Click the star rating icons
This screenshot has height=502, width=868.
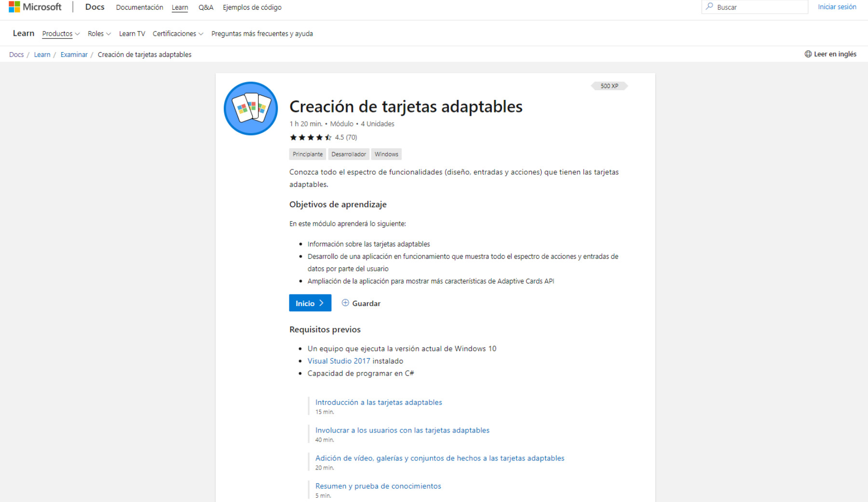pos(311,138)
